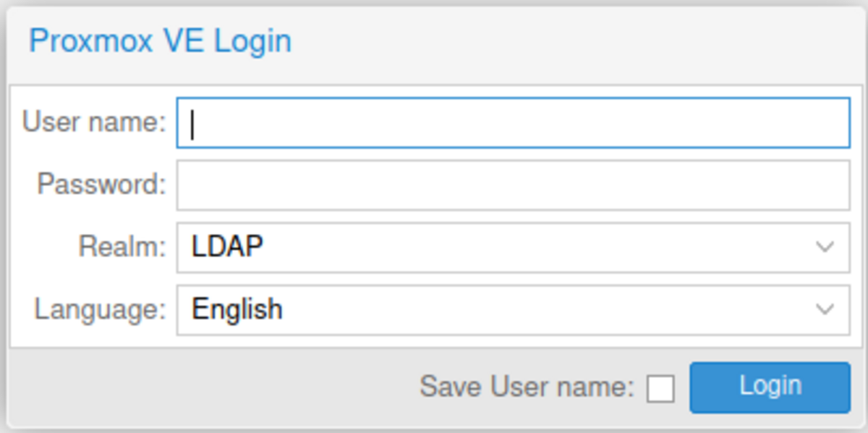868x433 pixels.
Task: Click the blinking text cursor in User name
Action: [x=192, y=123]
